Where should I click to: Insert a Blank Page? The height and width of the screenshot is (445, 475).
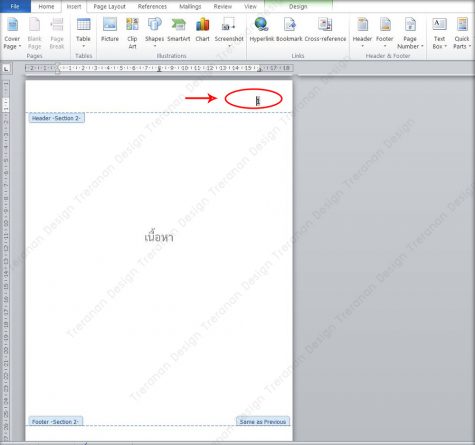34,33
